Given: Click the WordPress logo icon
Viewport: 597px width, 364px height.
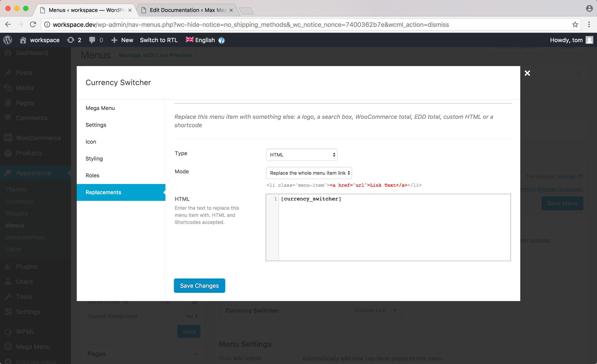Looking at the screenshot, I should click(x=8, y=40).
